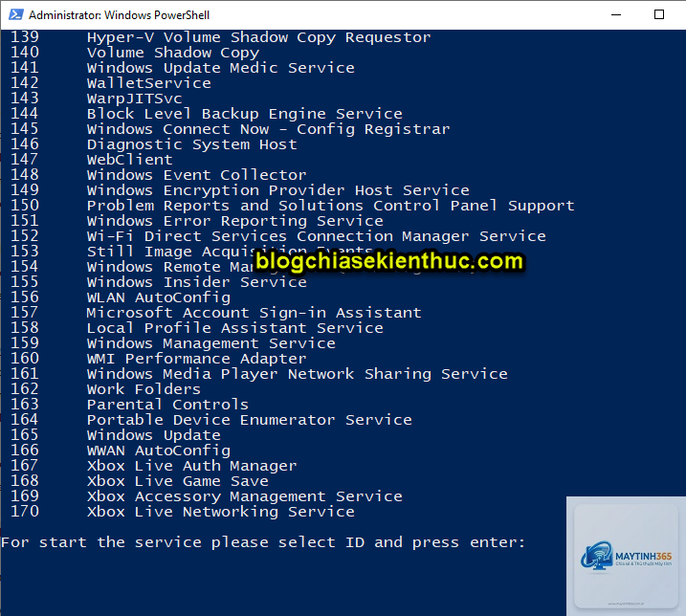Click 'Windows Encryption Provider Host Service'
The height and width of the screenshot is (616, 686).
coord(277,190)
